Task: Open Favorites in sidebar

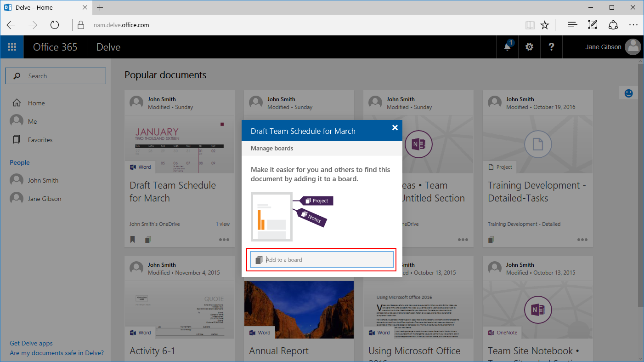Action: click(x=32, y=140)
